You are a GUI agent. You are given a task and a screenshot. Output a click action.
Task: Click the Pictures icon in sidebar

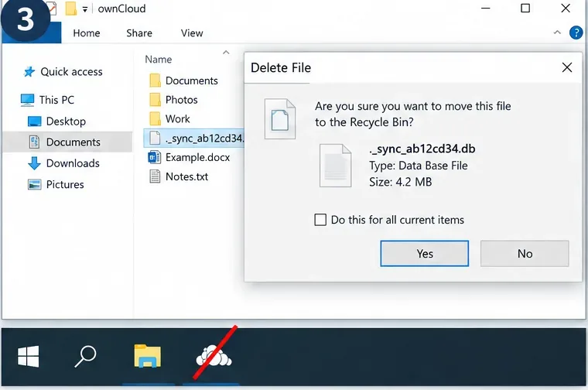(35, 184)
